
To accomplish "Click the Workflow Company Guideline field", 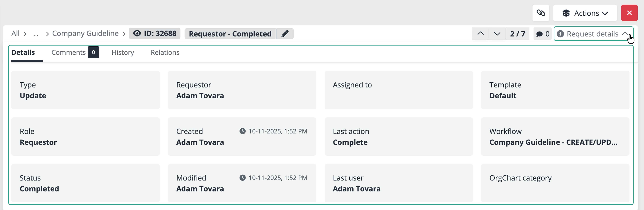I will pyautogui.click(x=553, y=142).
